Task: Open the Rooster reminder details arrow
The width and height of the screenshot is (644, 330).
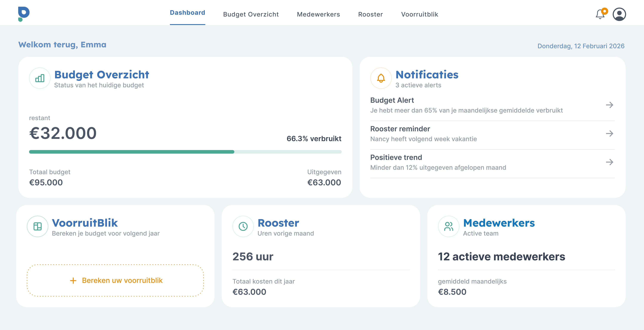Action: click(610, 133)
